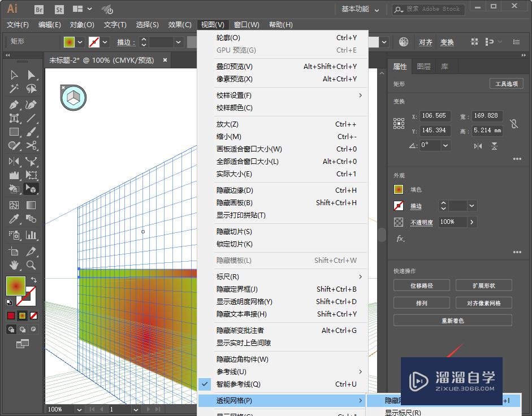Activate the Magic Wand tool
Screen dimensions: 532x416
14,88
